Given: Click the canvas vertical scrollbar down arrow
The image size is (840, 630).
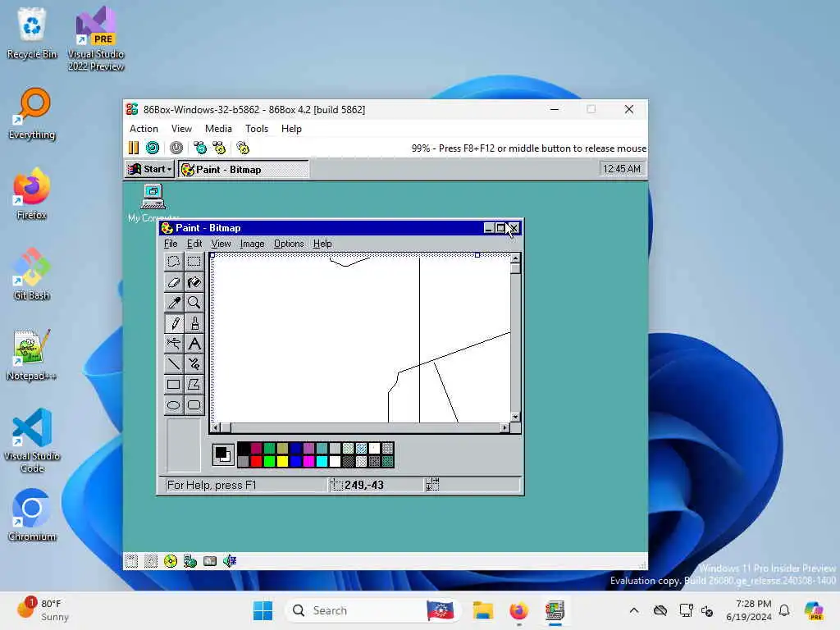Looking at the screenshot, I should [x=515, y=417].
